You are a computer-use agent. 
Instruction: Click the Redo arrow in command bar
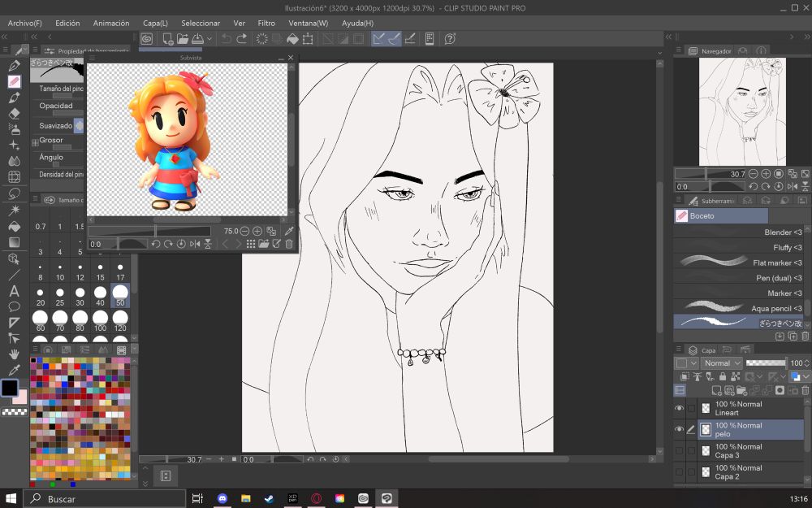(242, 39)
